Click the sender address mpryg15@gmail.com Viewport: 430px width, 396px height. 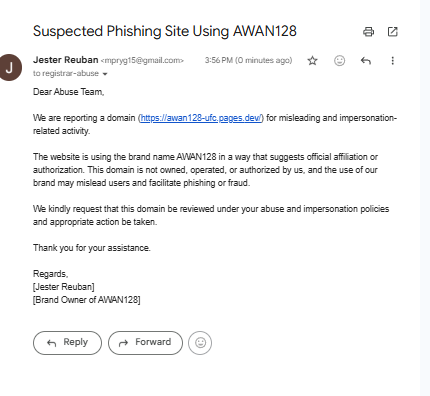click(142, 61)
